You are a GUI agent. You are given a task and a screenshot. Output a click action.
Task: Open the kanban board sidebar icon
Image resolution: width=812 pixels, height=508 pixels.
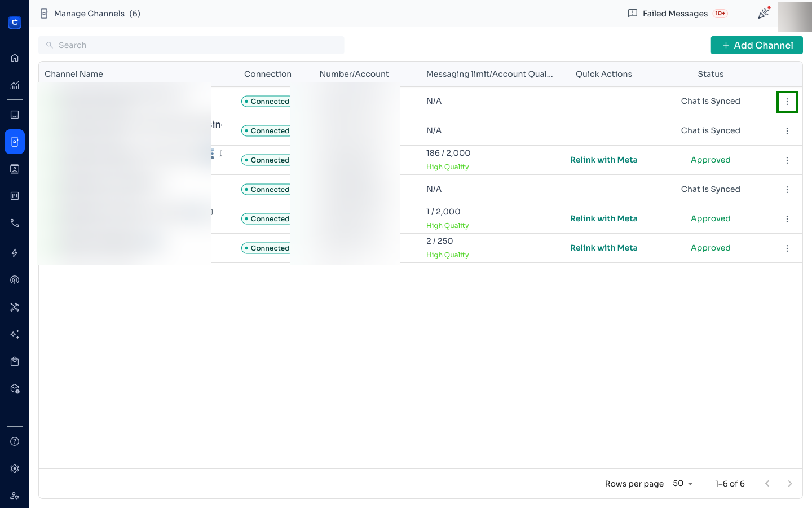pyautogui.click(x=15, y=196)
